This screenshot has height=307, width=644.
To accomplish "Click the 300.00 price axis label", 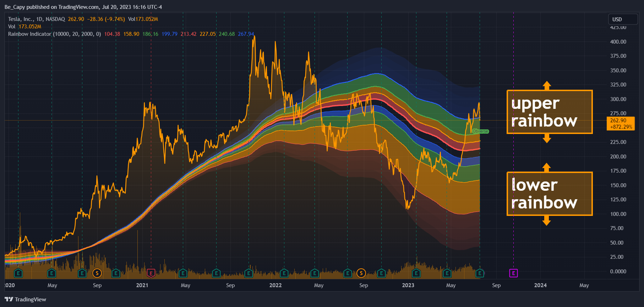I will point(618,99).
